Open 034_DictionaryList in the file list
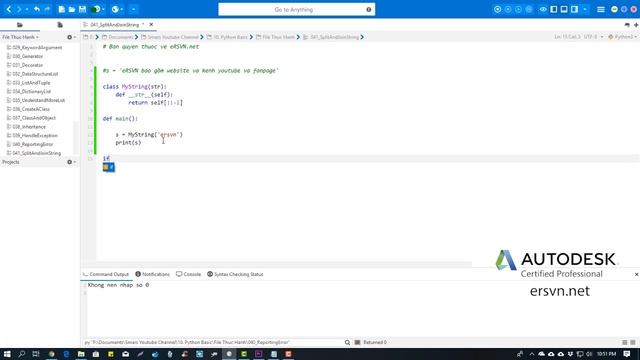640x360 pixels. pos(29,92)
